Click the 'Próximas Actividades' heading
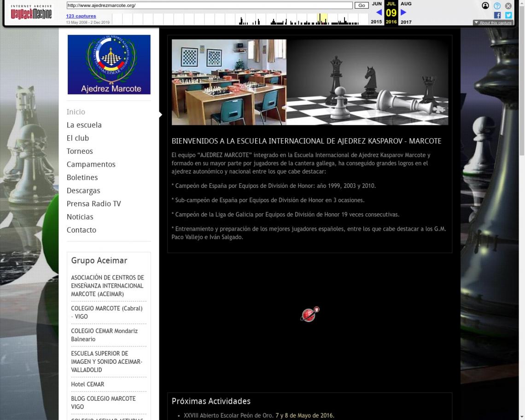Image resolution: width=525 pixels, height=420 pixels. click(211, 401)
